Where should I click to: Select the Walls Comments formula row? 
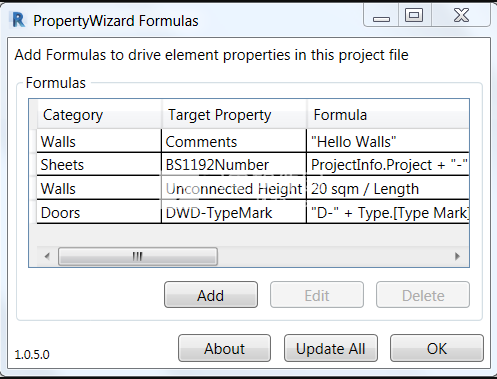point(253,141)
